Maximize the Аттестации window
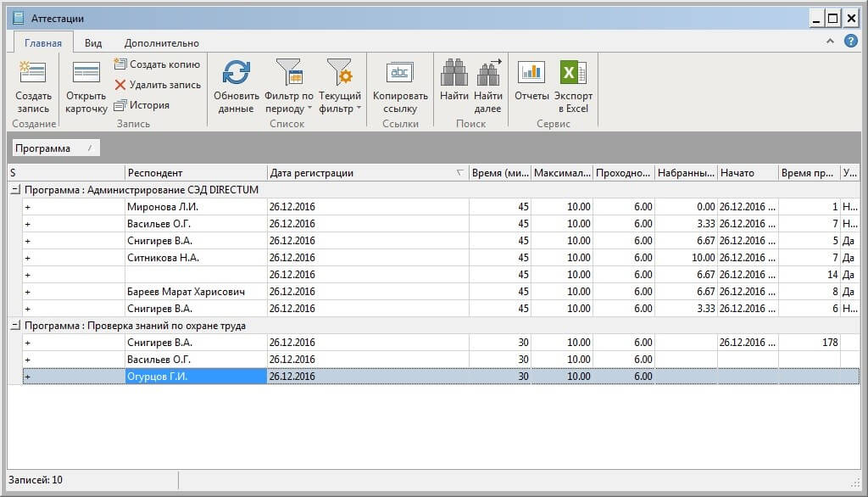 click(x=833, y=19)
